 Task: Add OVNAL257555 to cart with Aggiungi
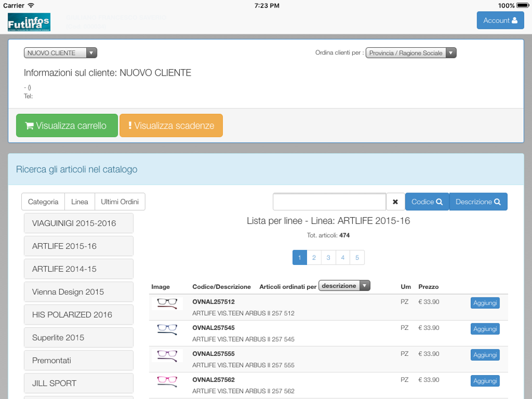pos(485,355)
